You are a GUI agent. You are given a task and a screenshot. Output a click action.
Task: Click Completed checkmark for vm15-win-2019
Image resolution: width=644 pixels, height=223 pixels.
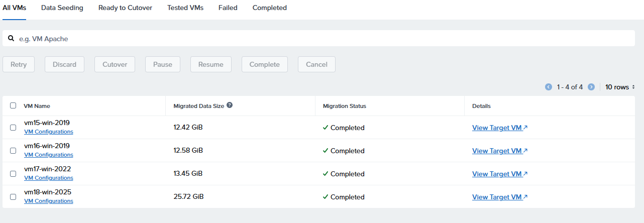tap(326, 128)
